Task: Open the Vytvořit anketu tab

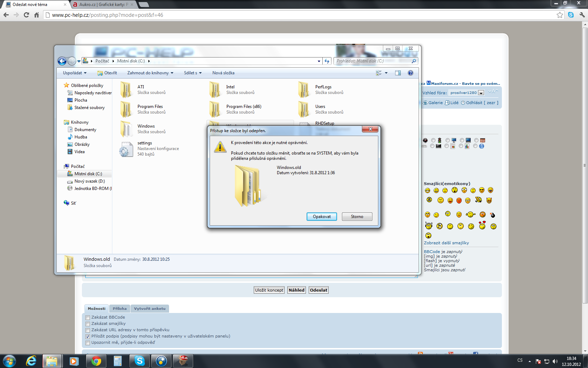Action: coord(150,309)
